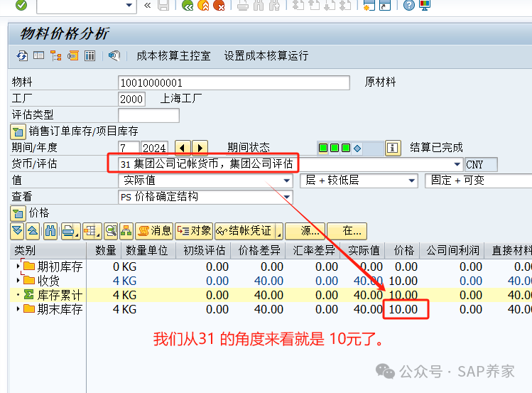The image size is (532, 393).
Task: Click the binoculars Find icon above the table
Action: (x=50, y=231)
